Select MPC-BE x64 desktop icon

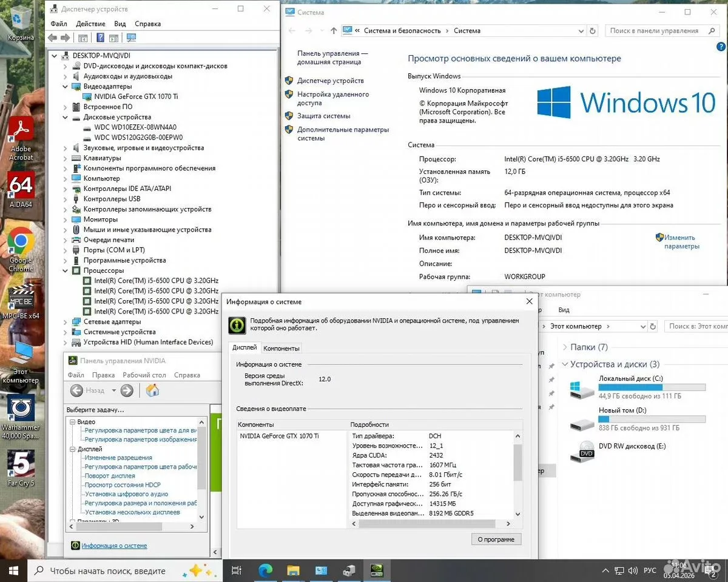(x=21, y=301)
